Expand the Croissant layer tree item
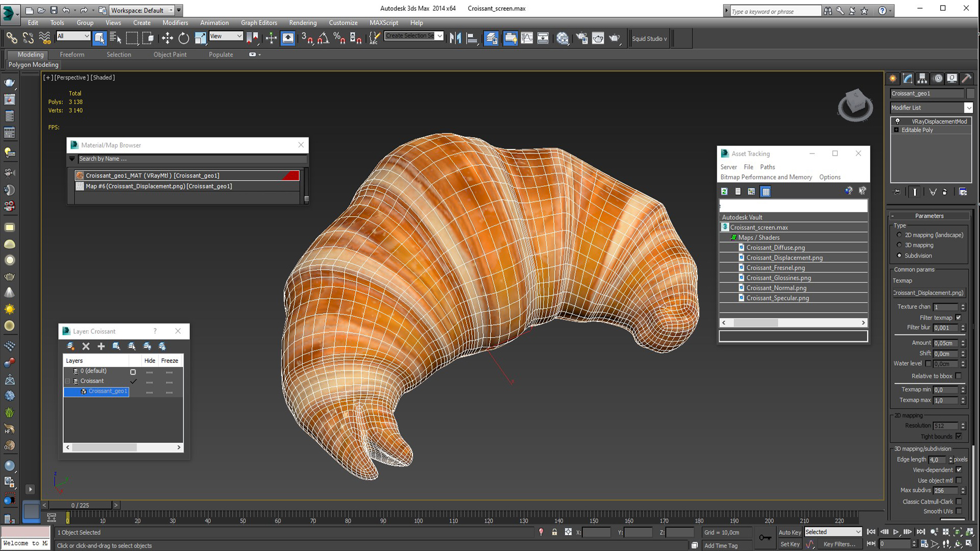This screenshot has height=551, width=980. click(67, 381)
